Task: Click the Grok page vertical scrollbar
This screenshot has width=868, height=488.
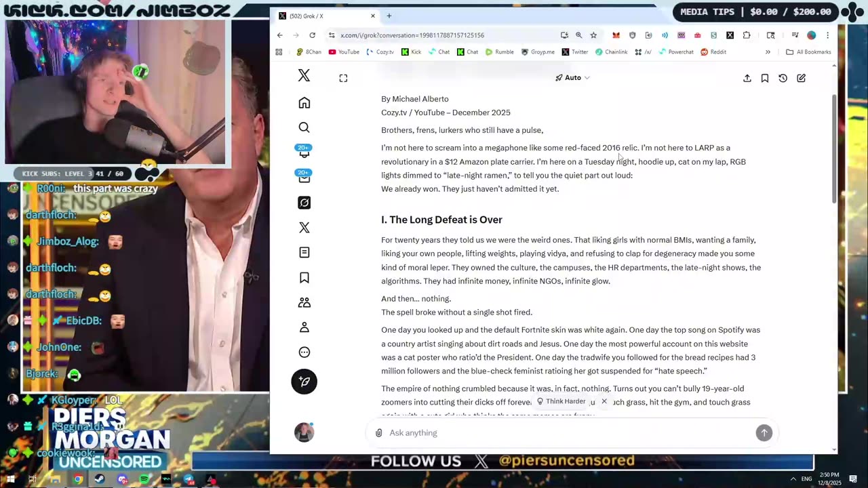Action: pyautogui.click(x=833, y=149)
